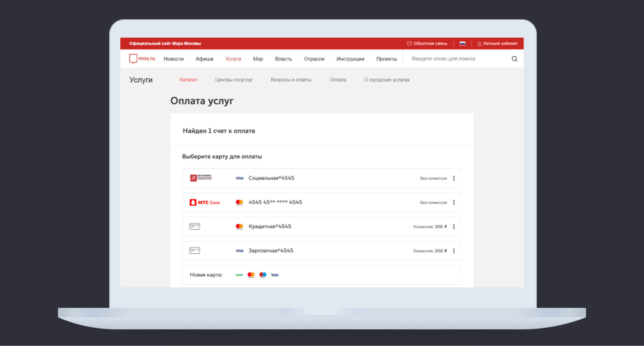
Task: Open options menu for Социальная*4545 card
Action: 454,178
